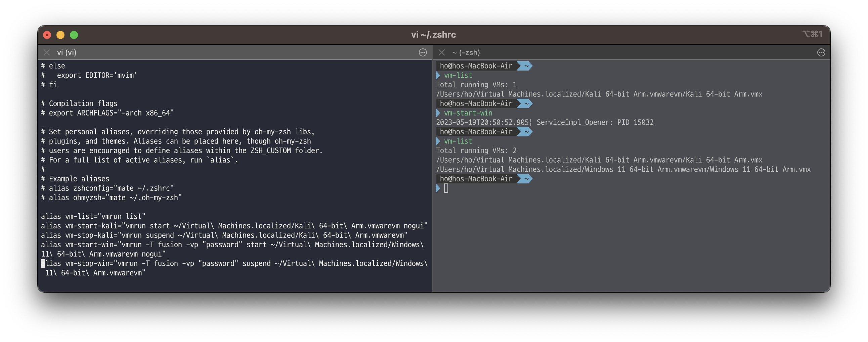Click the '# Example aliases' comment
The width and height of the screenshot is (868, 342).
[x=75, y=179]
